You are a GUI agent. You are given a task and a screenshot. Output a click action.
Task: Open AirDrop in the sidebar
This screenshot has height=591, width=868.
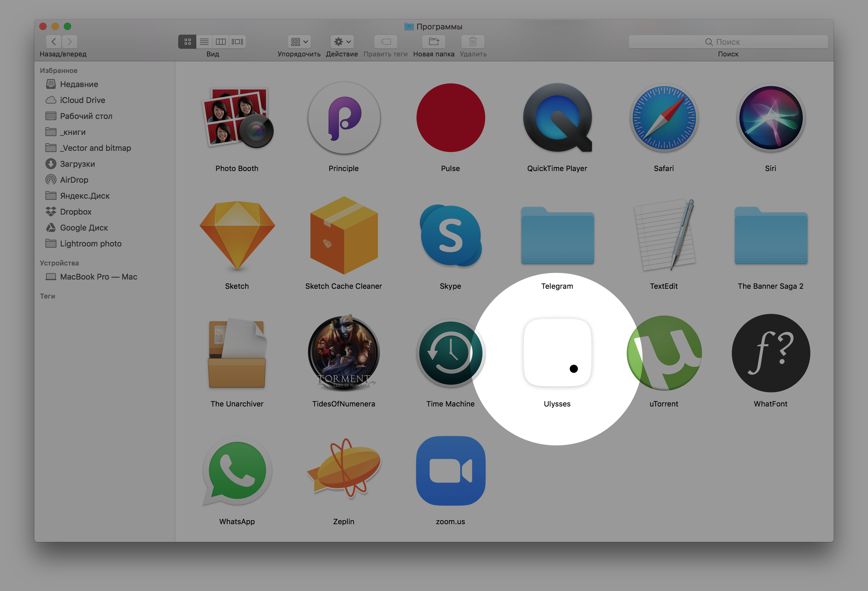tap(74, 180)
